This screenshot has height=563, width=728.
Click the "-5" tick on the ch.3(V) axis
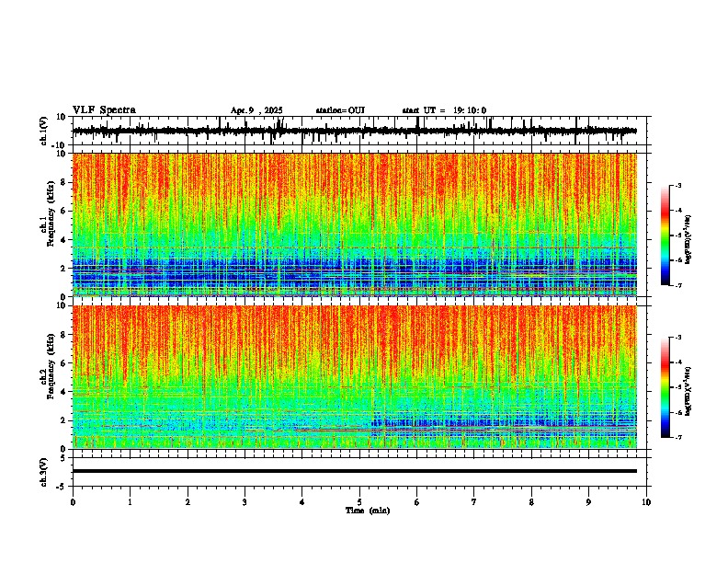coord(62,487)
